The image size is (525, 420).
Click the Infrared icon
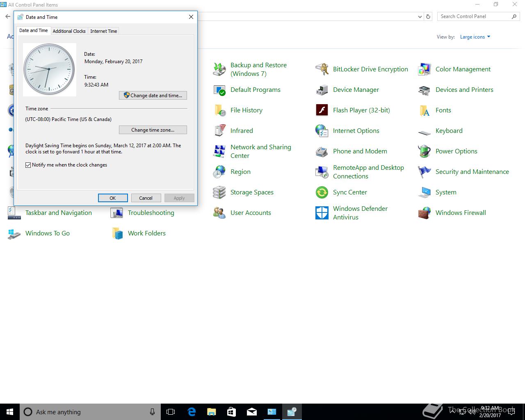219,131
